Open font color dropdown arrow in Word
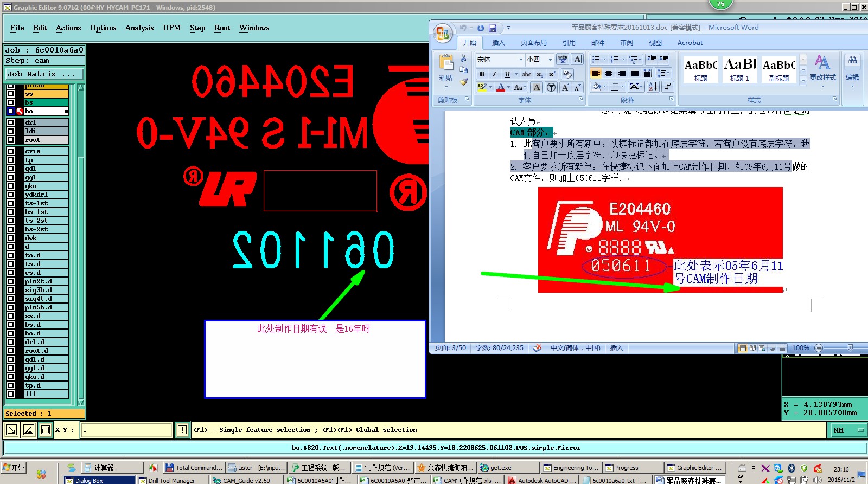The image size is (868, 484). (x=509, y=87)
